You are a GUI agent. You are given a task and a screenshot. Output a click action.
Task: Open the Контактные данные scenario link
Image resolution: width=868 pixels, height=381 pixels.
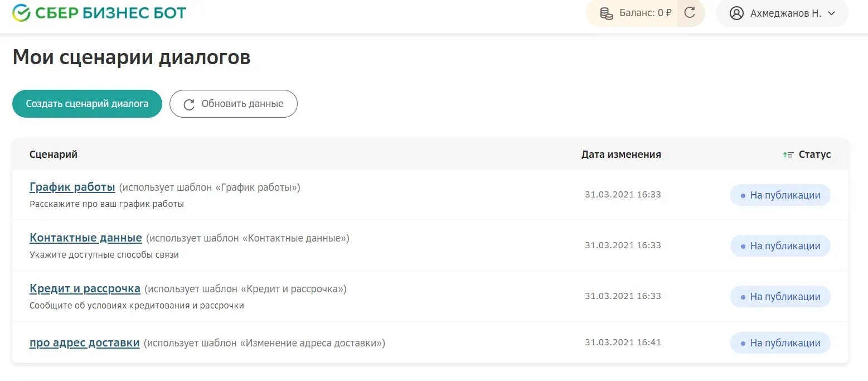tap(86, 238)
